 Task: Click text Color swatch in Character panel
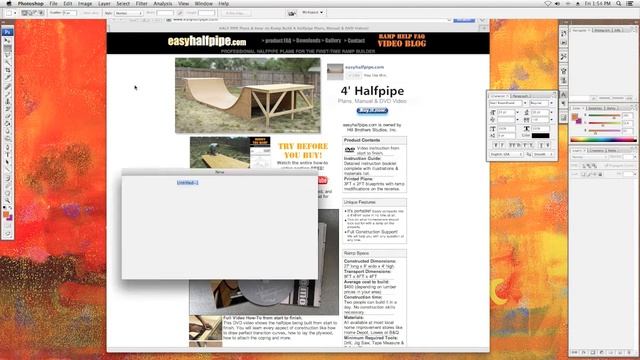(x=540, y=136)
